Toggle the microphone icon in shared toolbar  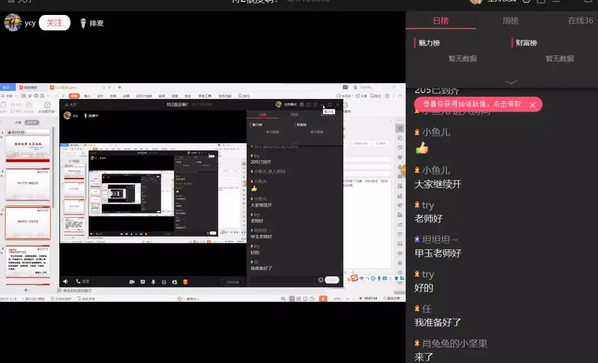pos(153,282)
